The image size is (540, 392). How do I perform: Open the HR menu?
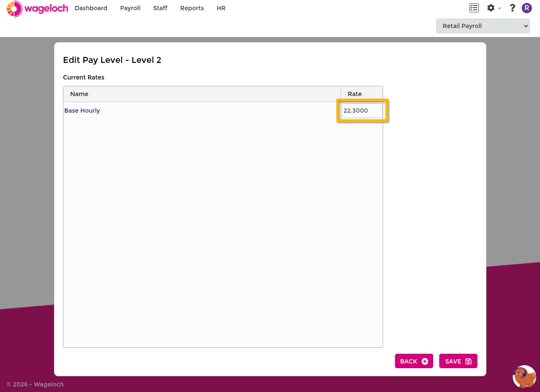(x=221, y=8)
